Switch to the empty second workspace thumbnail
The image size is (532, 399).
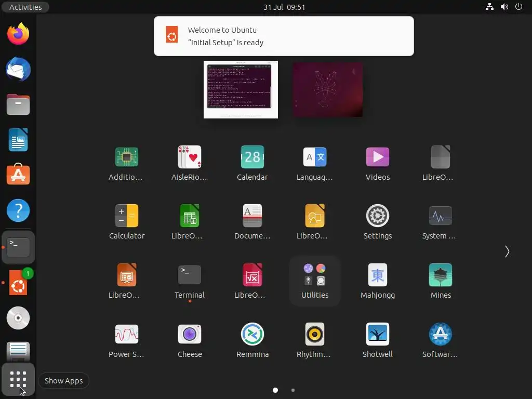point(328,89)
